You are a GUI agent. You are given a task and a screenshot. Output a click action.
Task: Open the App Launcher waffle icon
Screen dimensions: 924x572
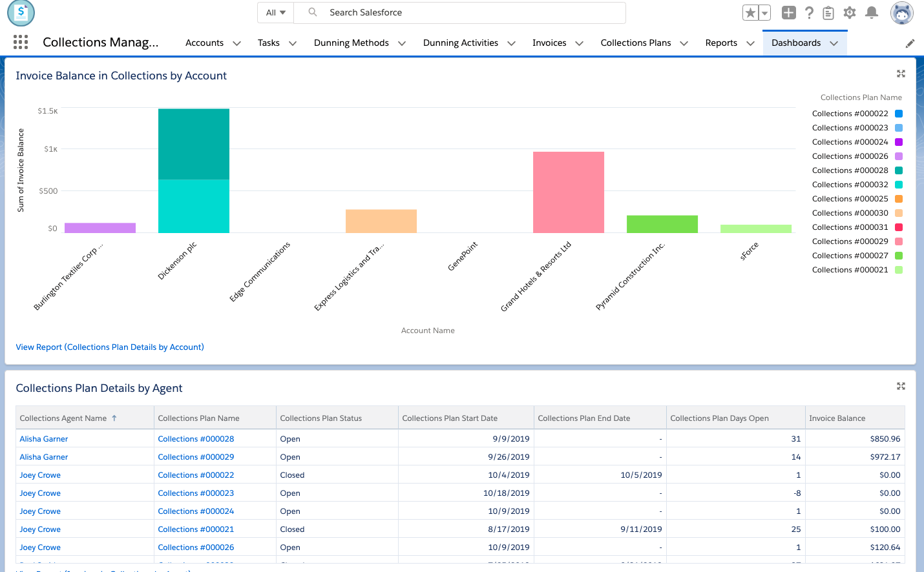click(x=20, y=41)
